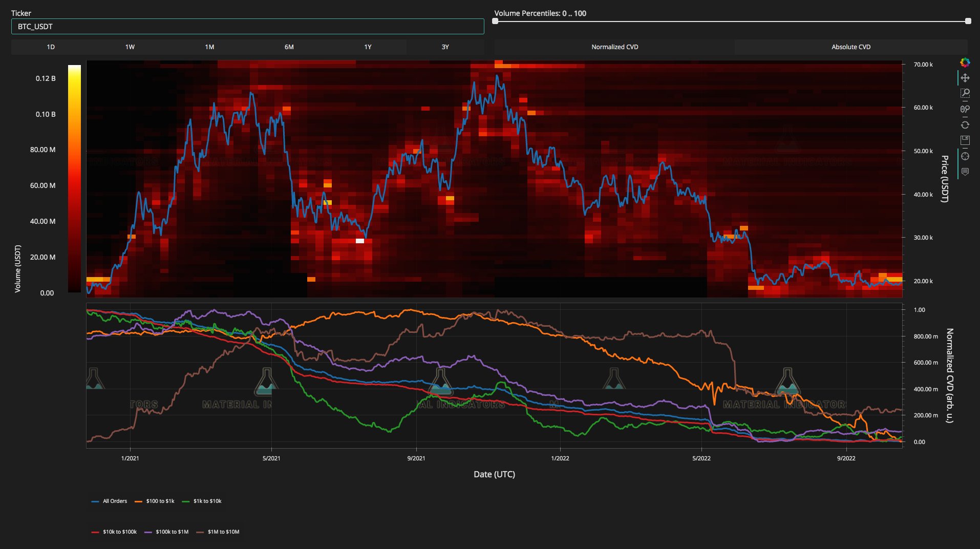Click the right Volume Percentiles slider handle

tap(968, 21)
